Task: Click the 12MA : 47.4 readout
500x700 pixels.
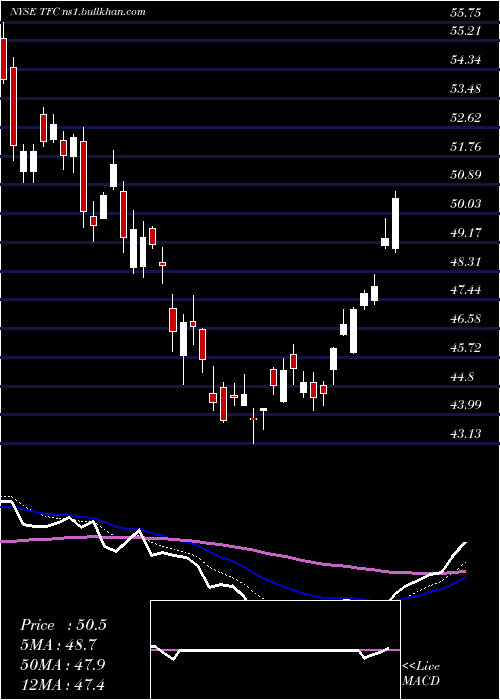Action: (62, 684)
